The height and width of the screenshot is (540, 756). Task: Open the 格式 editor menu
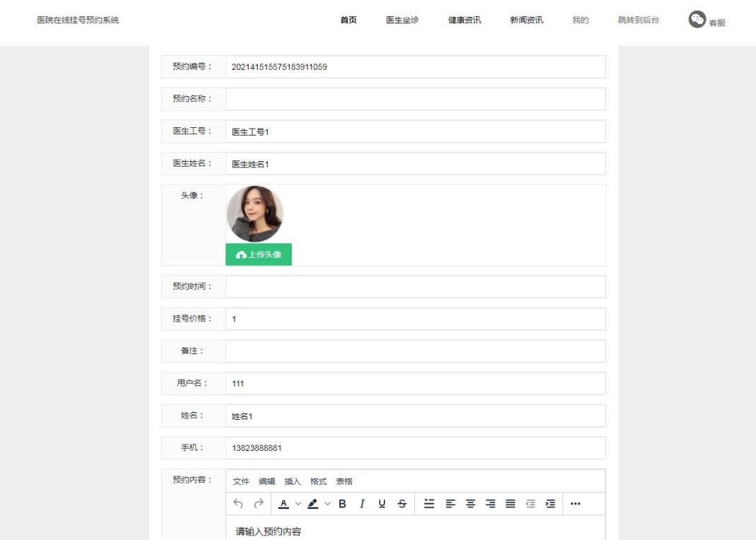[x=318, y=481]
